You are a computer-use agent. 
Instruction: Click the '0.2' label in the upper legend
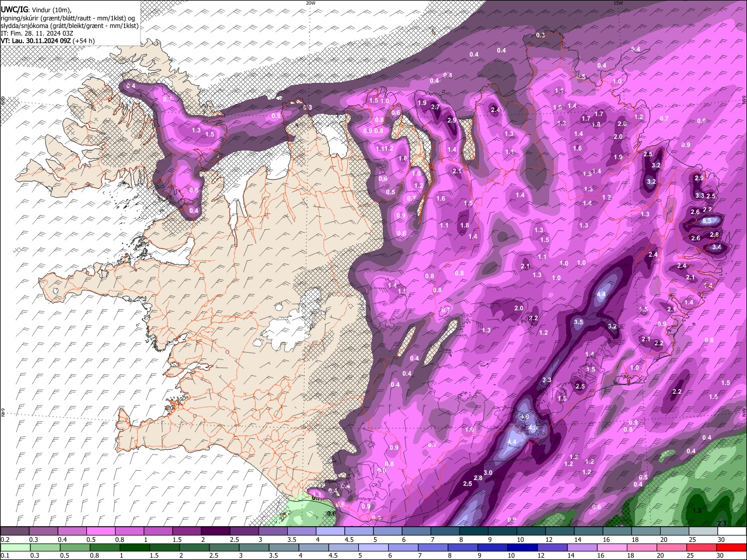[5, 540]
